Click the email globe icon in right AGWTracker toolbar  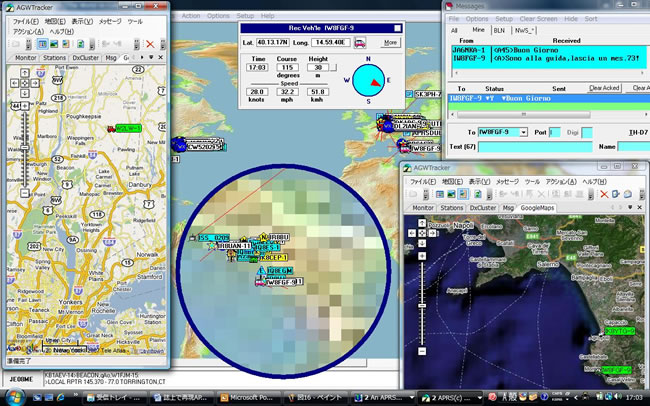click(x=628, y=194)
